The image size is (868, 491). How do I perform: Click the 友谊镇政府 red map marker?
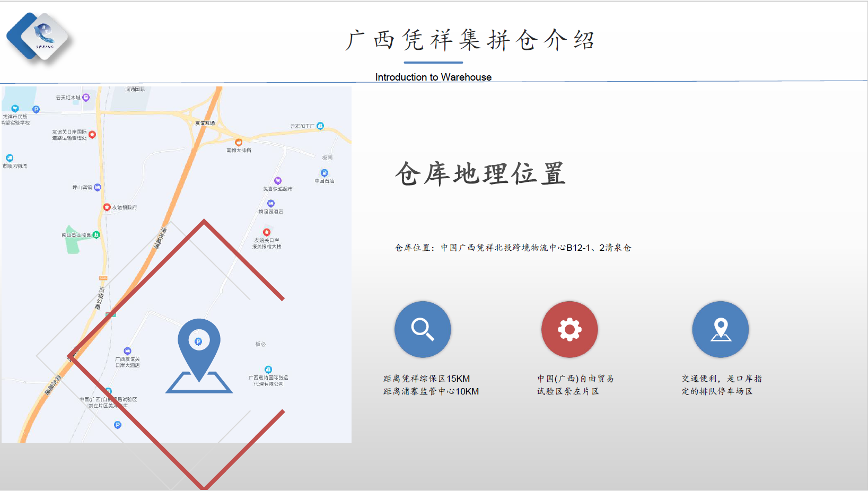(107, 207)
